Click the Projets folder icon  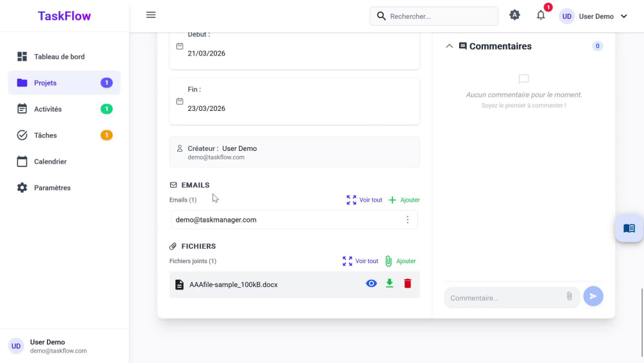(22, 83)
